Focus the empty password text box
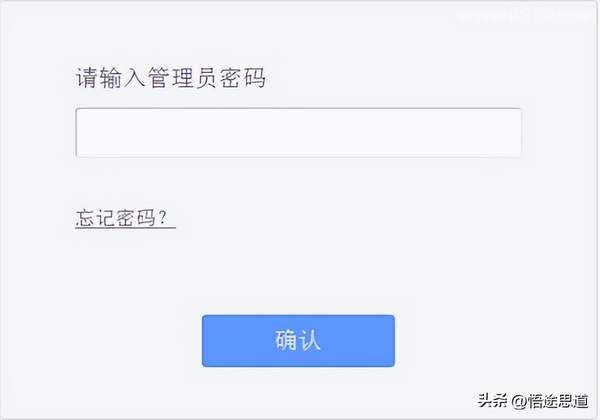600x420 pixels. click(298, 133)
